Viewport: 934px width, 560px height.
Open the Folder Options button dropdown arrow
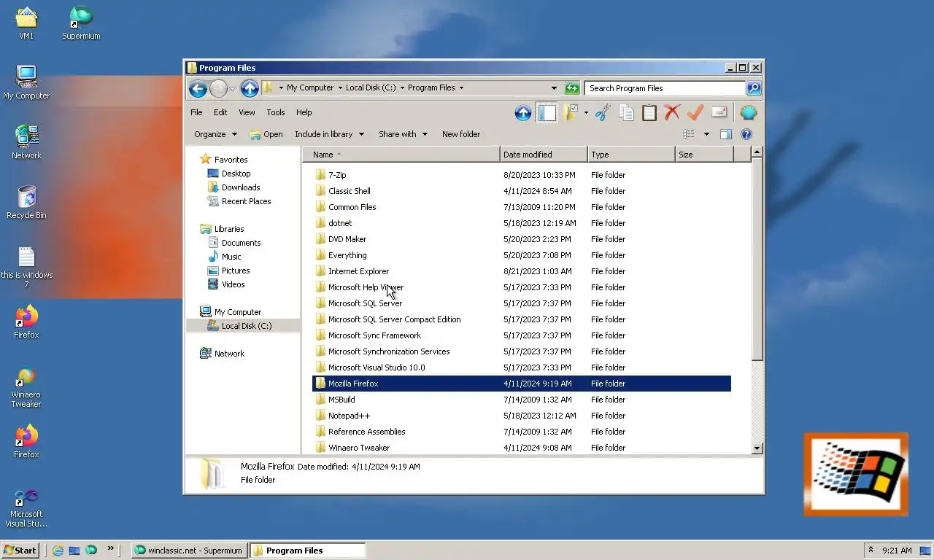[x=586, y=113]
